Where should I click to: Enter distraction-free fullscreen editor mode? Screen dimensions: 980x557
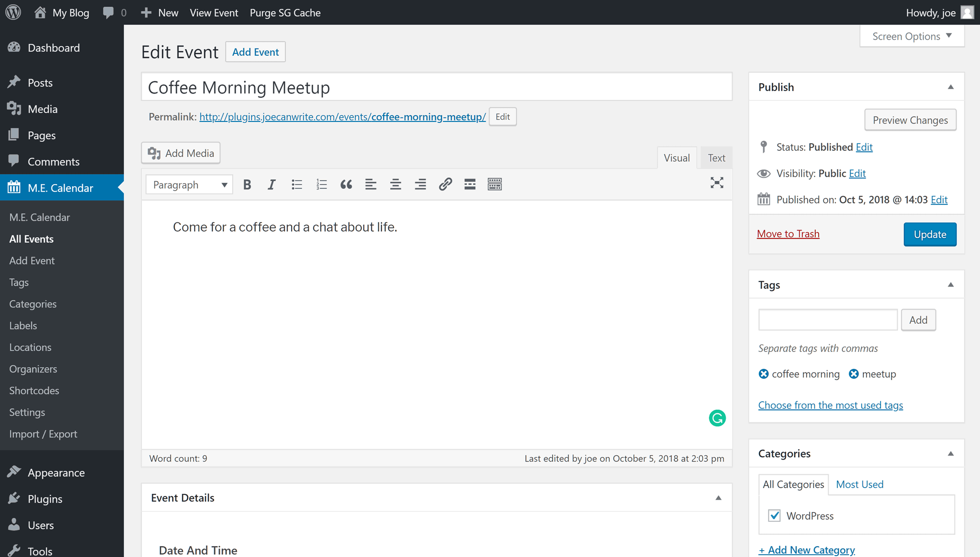[717, 183]
